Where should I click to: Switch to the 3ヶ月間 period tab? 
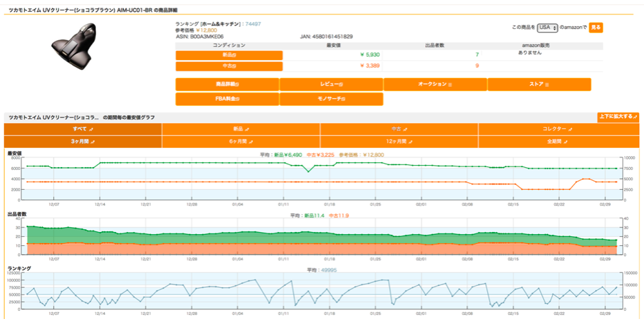(82, 142)
